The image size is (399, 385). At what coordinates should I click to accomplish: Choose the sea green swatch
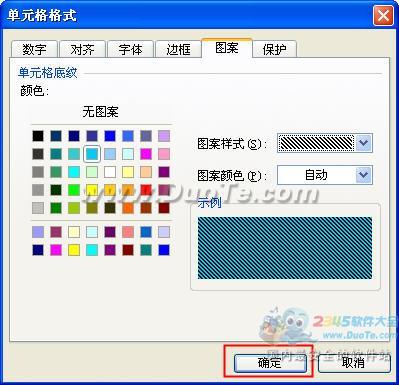click(x=56, y=172)
